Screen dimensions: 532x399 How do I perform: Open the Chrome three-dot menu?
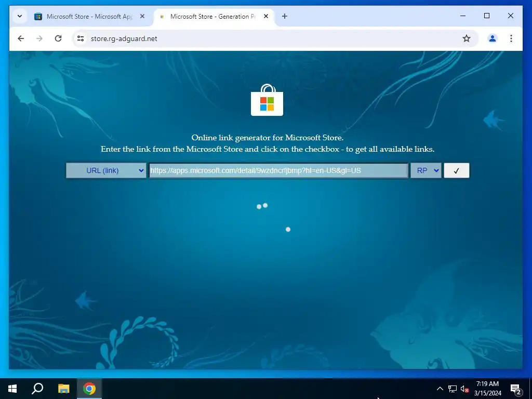511,38
